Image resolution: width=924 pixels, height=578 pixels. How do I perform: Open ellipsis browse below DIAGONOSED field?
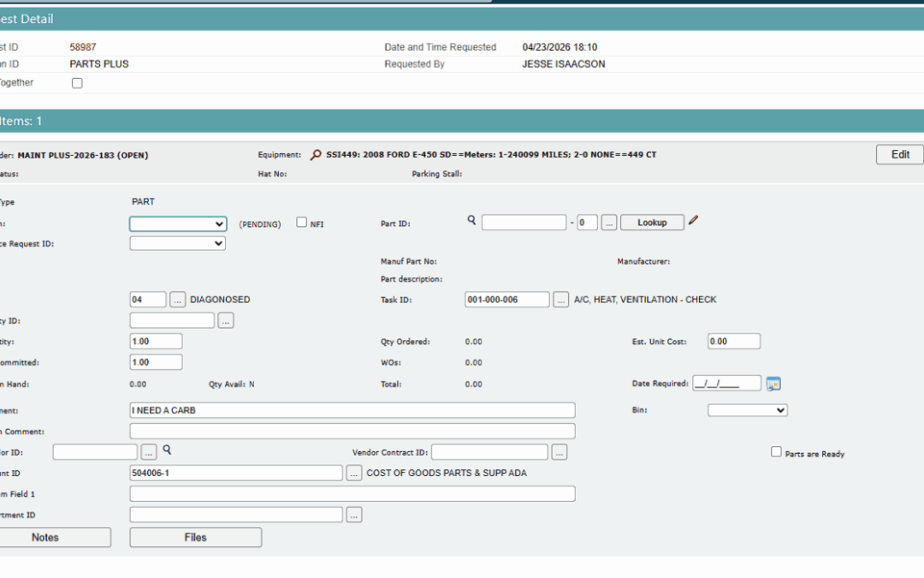[x=226, y=320]
